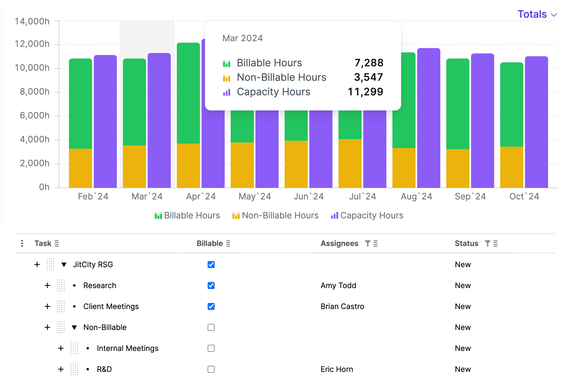Image resolution: width=572 pixels, height=392 pixels.
Task: Open the Billable column menu icon
Action: [228, 243]
